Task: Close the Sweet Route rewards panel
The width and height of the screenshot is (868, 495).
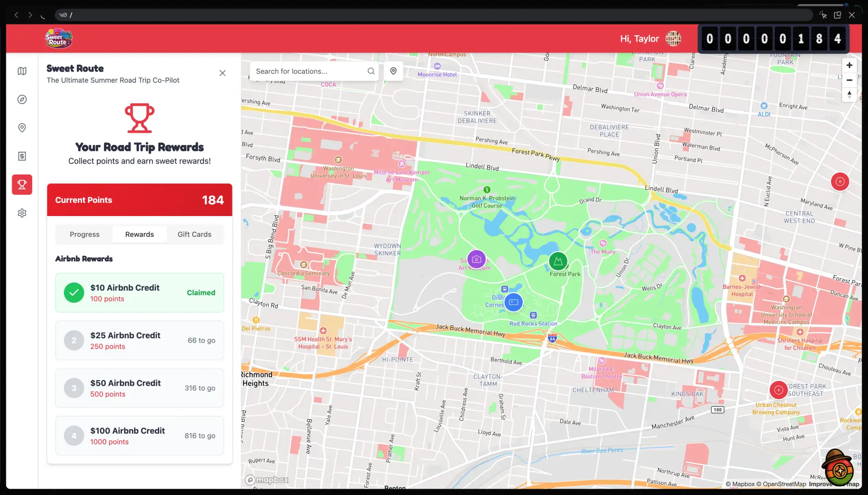Action: point(222,73)
